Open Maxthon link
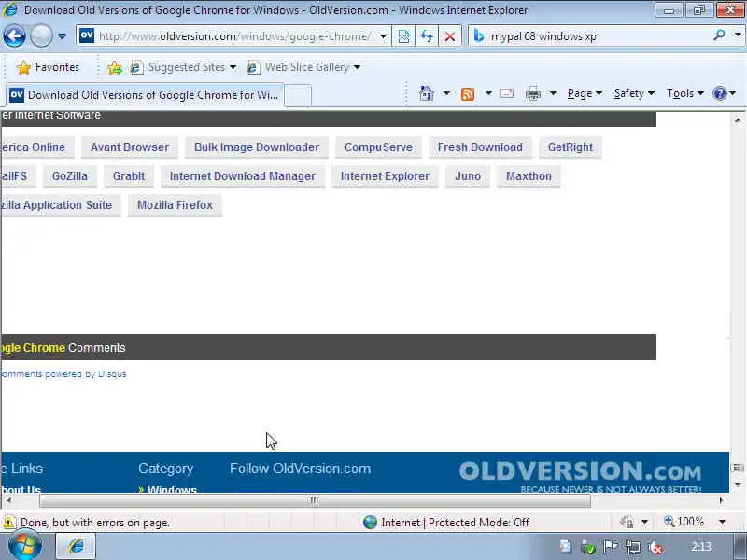Screen dimensions: 747x560 pos(529,176)
